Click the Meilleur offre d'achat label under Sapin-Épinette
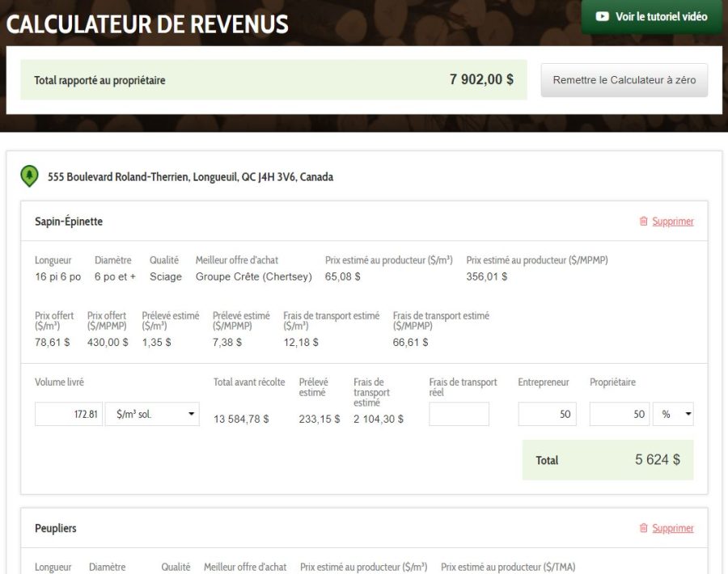 coord(237,260)
